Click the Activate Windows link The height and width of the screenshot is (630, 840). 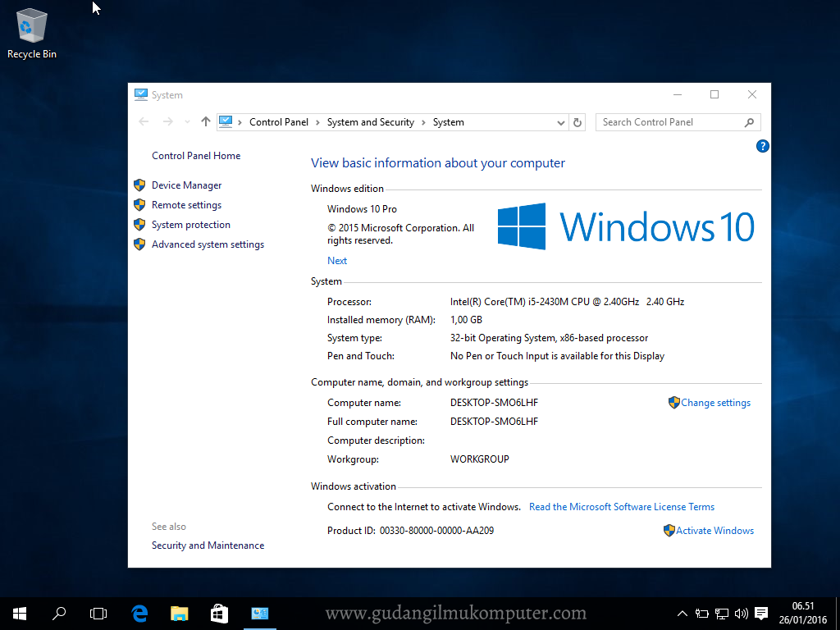[x=714, y=530]
